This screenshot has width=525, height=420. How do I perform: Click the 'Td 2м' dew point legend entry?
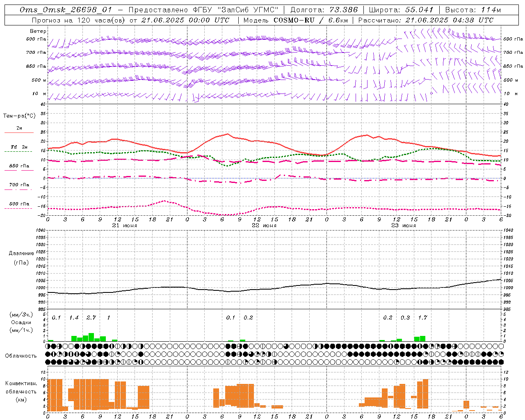19,147
